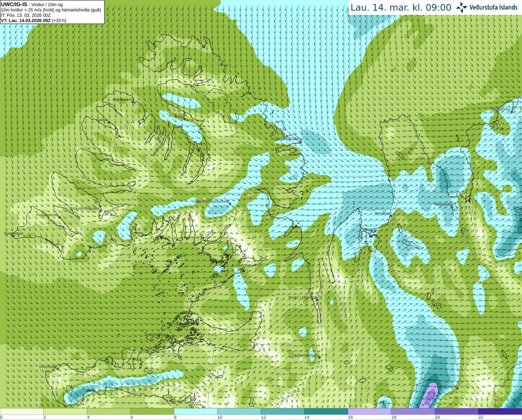Click the Æðey station label

tap(179, 117)
